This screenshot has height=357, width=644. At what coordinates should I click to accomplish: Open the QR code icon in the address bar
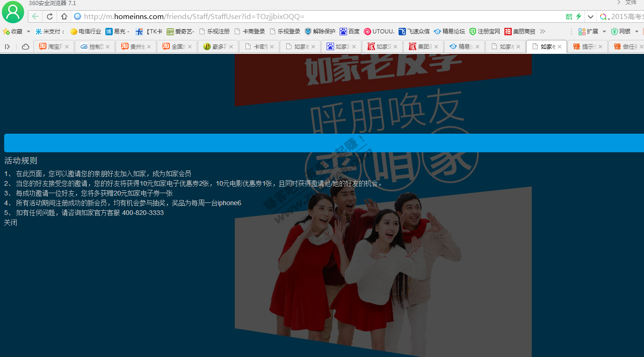[x=569, y=16]
